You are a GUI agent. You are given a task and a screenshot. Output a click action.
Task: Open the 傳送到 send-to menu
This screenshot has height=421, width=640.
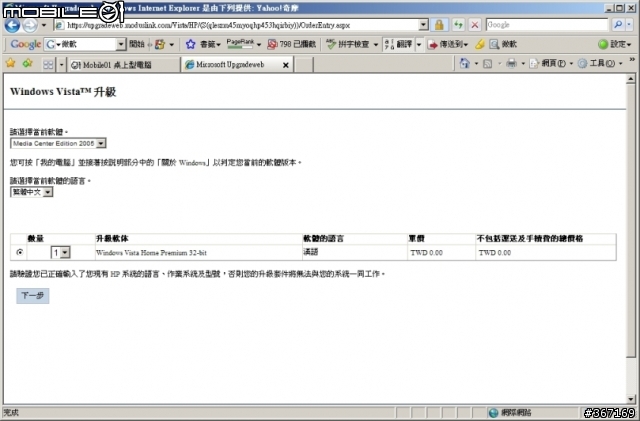click(447, 44)
